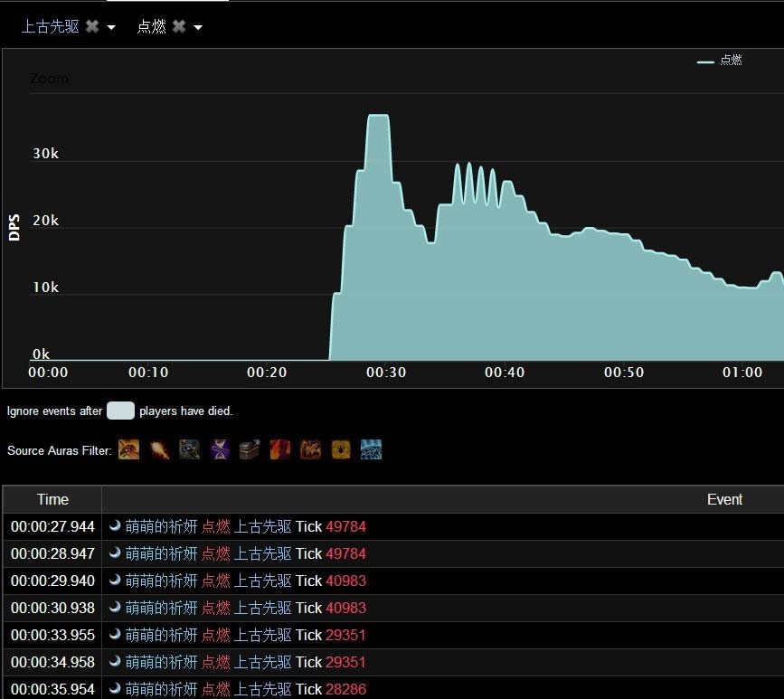The width and height of the screenshot is (784, 699).
Task: Click the 上古先驱 filter label at top
Action: [51, 27]
